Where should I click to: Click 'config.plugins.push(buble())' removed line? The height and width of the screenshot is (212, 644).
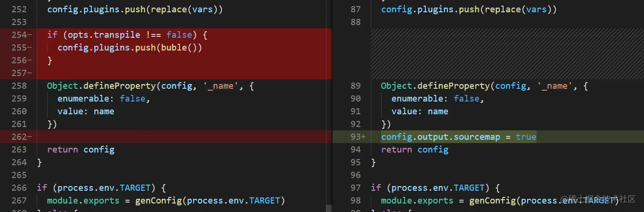[x=130, y=48]
